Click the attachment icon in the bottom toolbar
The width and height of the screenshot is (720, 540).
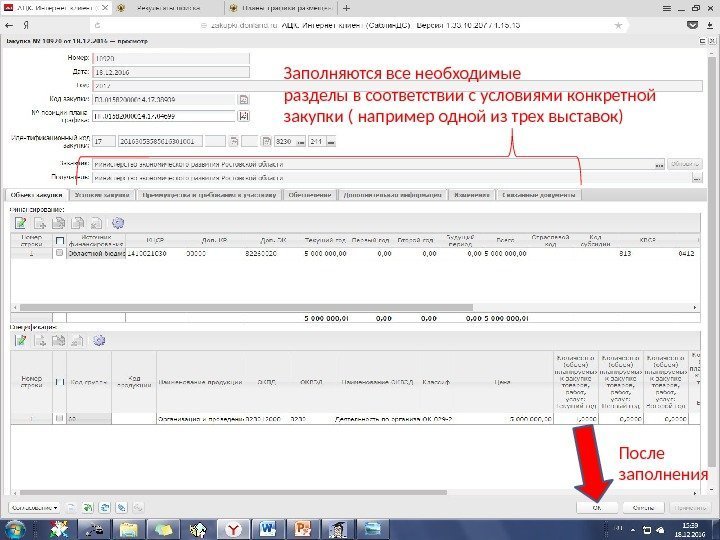121,507
